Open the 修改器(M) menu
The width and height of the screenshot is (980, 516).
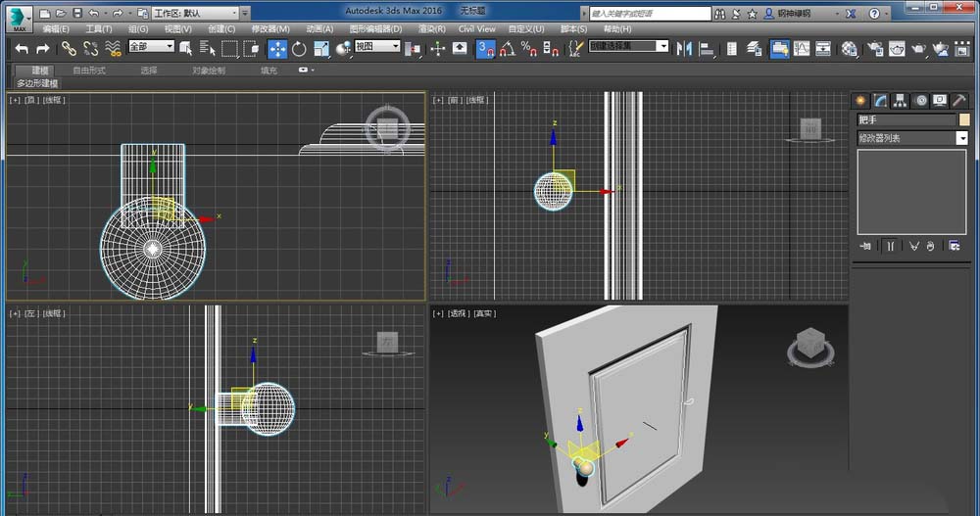tap(270, 29)
